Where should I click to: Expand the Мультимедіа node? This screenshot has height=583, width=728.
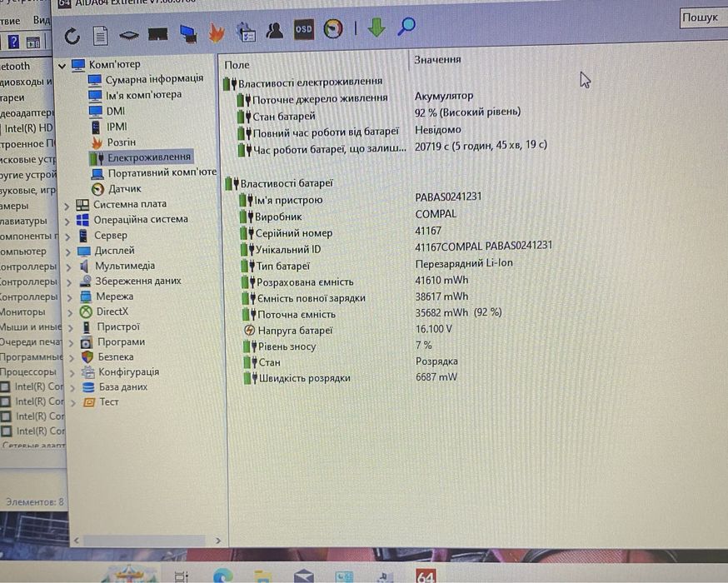[x=68, y=268]
